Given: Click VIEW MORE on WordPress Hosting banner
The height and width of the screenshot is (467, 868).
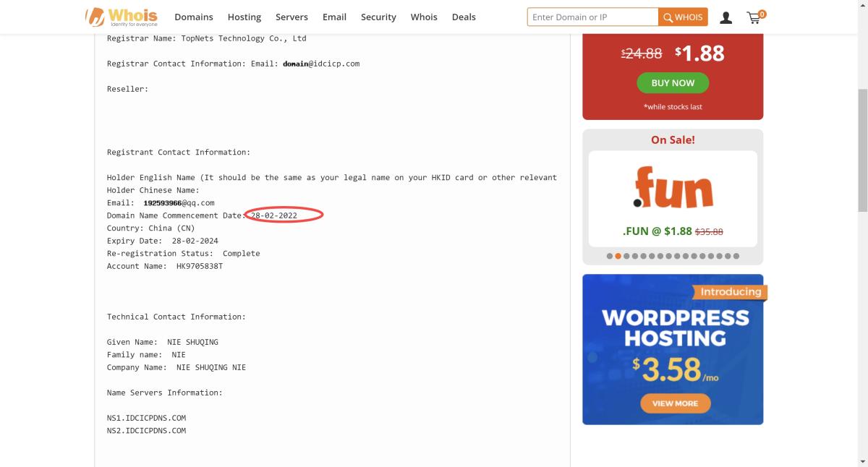Looking at the screenshot, I should [x=675, y=403].
